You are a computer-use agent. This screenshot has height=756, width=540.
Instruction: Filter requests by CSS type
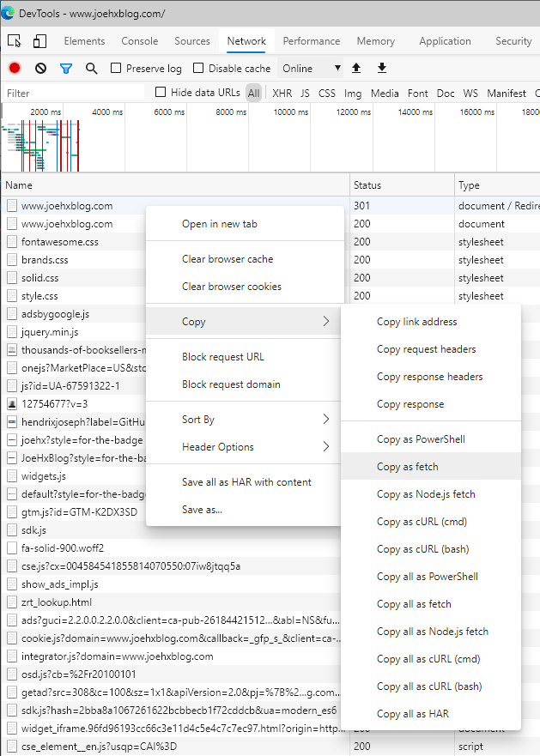click(327, 93)
